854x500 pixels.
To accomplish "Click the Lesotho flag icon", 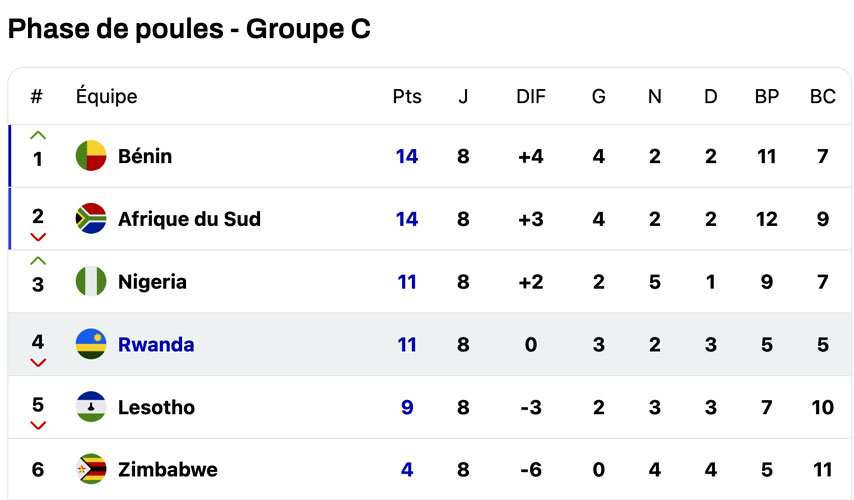I will click(91, 407).
